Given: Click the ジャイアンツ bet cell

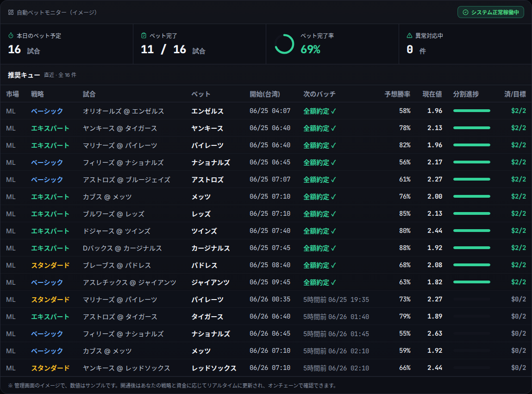Looking at the screenshot, I should click(x=211, y=282).
